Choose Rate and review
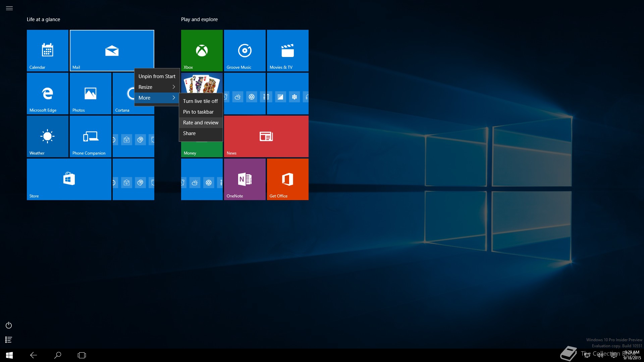The image size is (644, 362). coord(201,123)
